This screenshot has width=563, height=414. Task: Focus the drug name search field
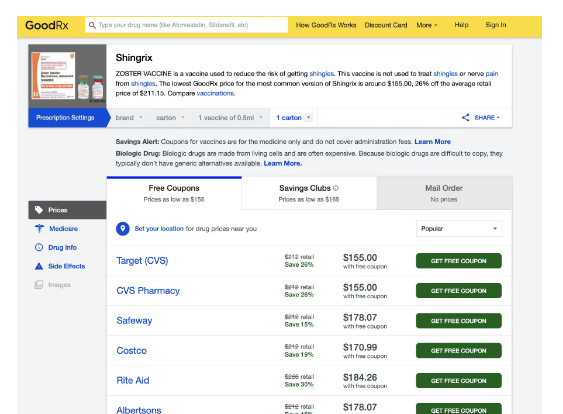[x=186, y=25]
